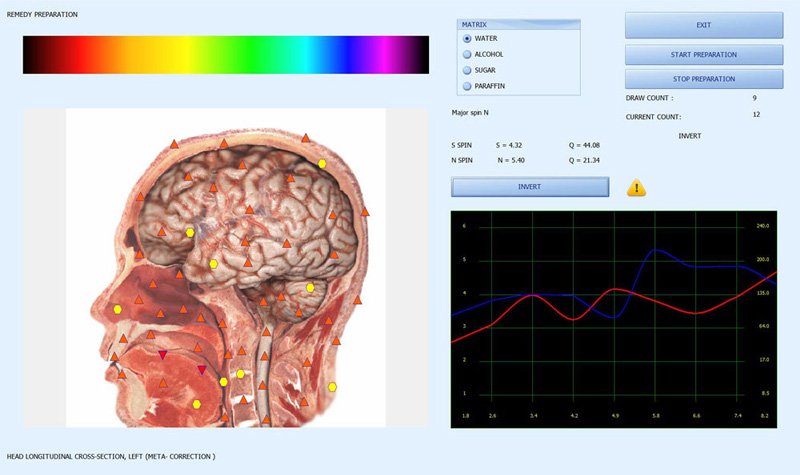Choose ALCOHOL as the matrix
This screenshot has width=800, height=475.
tap(483, 54)
